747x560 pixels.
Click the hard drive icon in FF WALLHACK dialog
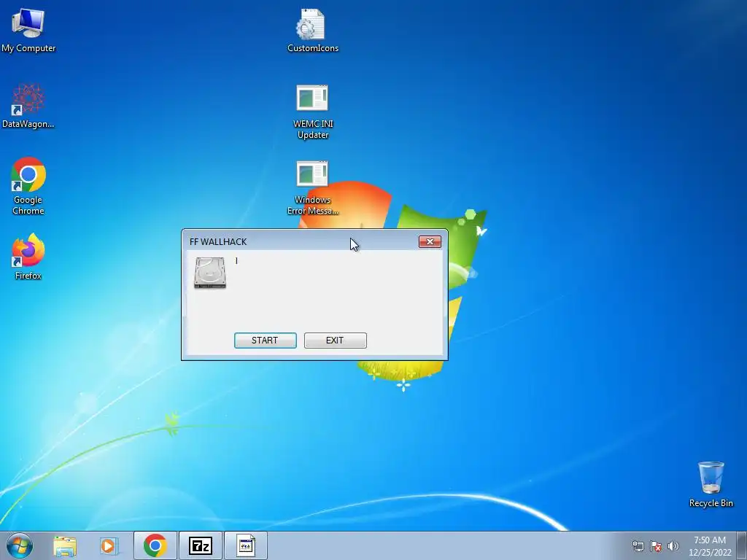pyautogui.click(x=210, y=273)
